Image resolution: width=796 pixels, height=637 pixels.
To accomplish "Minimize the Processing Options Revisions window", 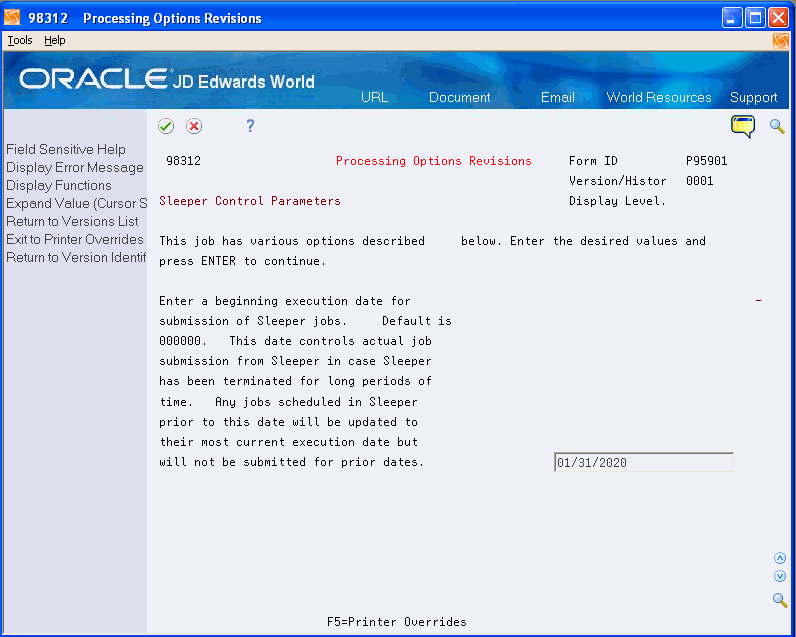I will click(x=732, y=18).
